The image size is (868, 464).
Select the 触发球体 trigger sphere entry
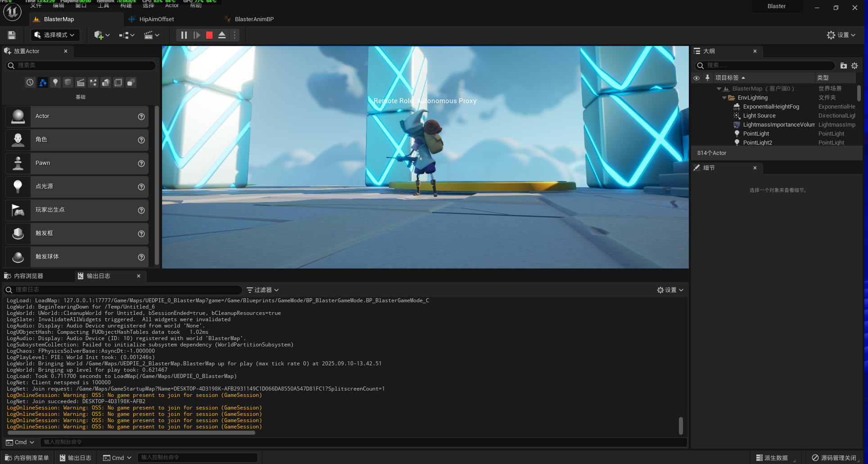click(77, 257)
